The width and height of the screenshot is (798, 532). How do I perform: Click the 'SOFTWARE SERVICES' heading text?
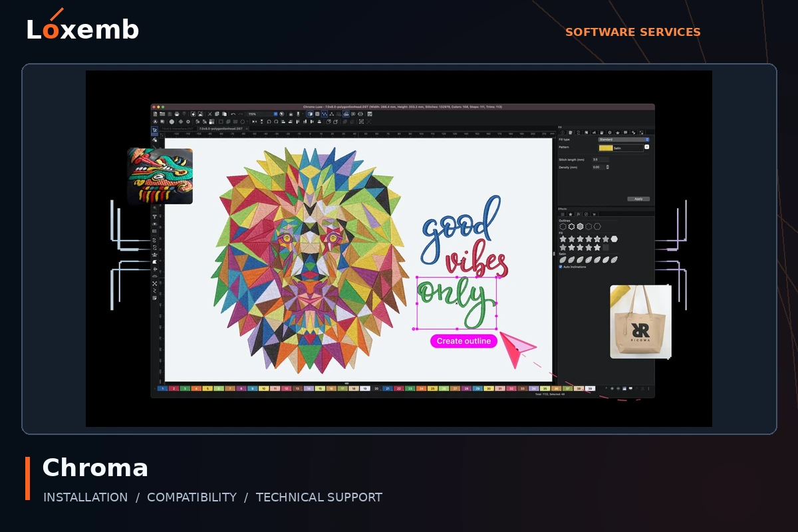pyautogui.click(x=633, y=32)
